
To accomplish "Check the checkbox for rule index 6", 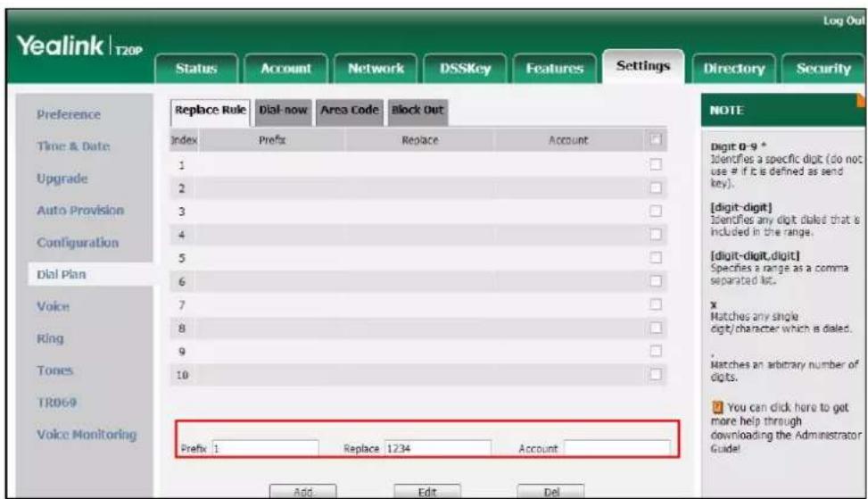I will point(656,281).
